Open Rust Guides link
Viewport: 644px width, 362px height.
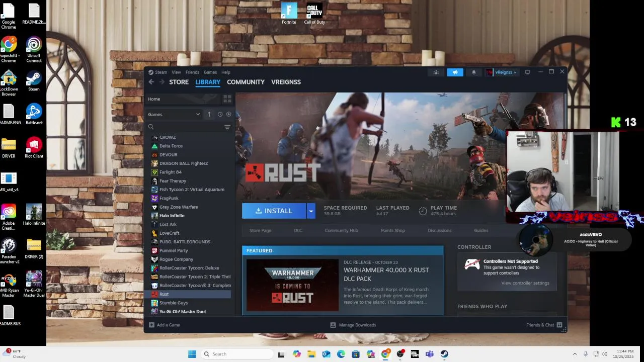(481, 230)
